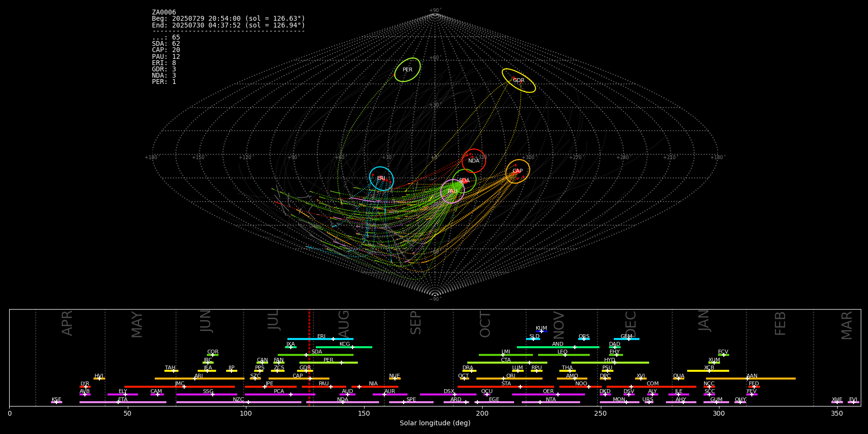
Task: Click the red NDA radiant circle on sky map
Action: point(474,161)
